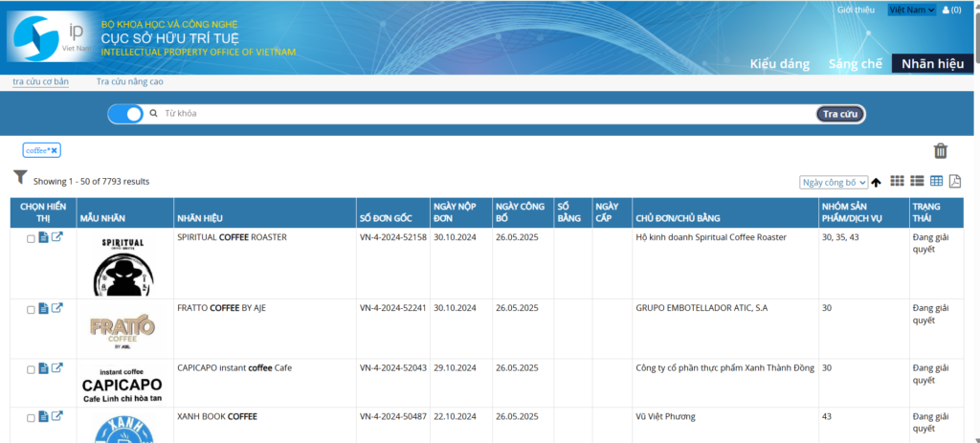Sort by NGÀY NỘP ĐƠN column header
The width and height of the screenshot is (980, 443).
coord(455,212)
